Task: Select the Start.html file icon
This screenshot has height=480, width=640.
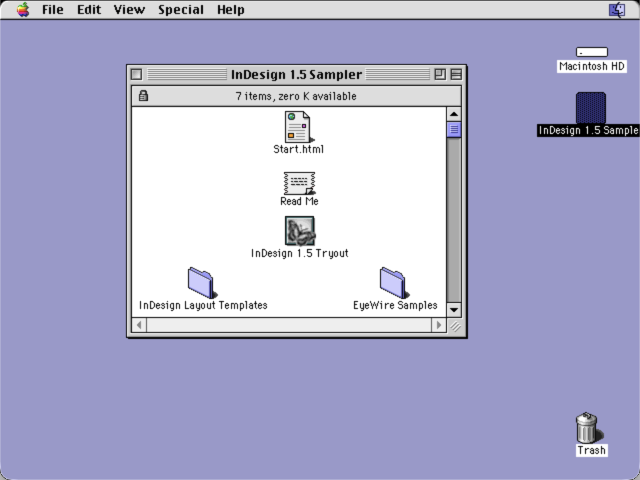Action: pyautogui.click(x=298, y=127)
